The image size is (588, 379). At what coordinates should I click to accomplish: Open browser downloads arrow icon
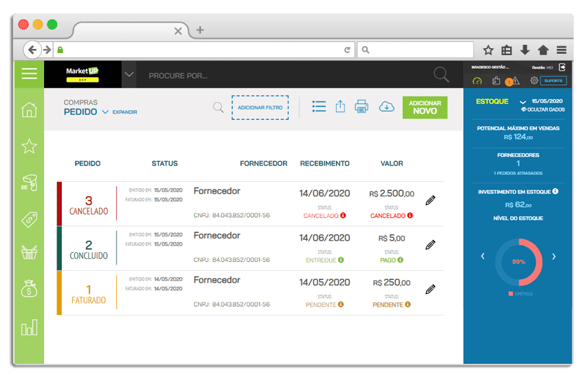pos(525,50)
